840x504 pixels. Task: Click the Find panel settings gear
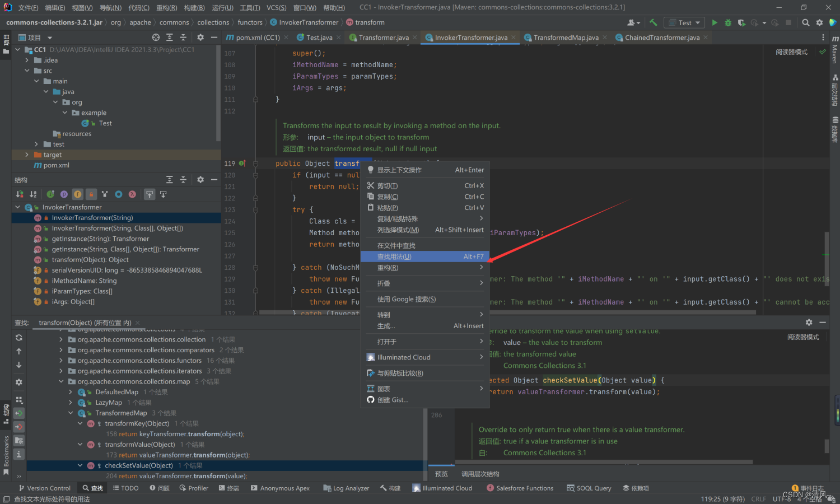pyautogui.click(x=809, y=323)
